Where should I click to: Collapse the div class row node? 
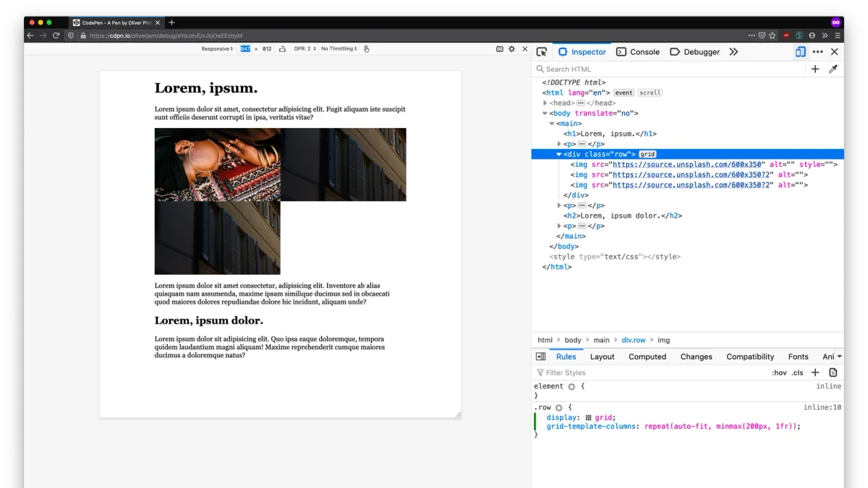tap(559, 154)
